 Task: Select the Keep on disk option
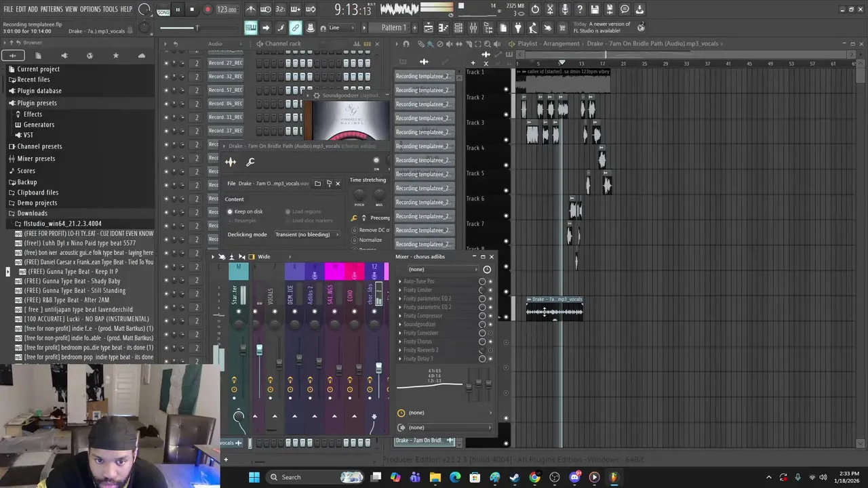click(x=245, y=211)
